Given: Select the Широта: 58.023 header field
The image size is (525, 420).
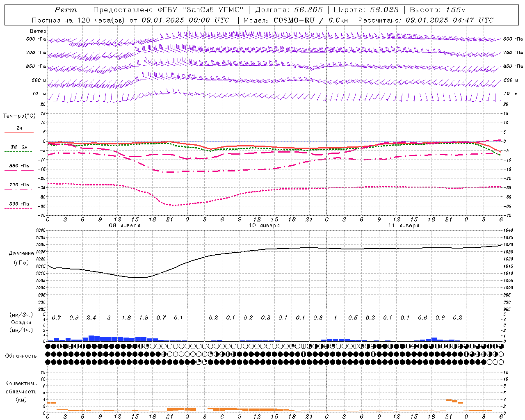Looking at the screenshot, I should click(x=366, y=10).
